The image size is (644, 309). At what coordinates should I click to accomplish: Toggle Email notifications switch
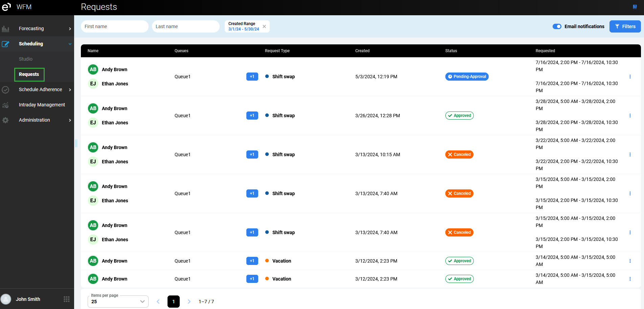[557, 26]
